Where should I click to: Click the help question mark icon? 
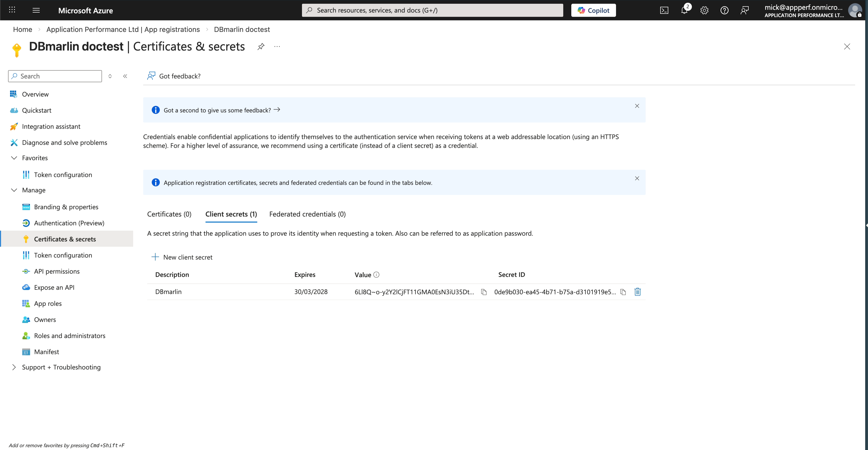724,10
